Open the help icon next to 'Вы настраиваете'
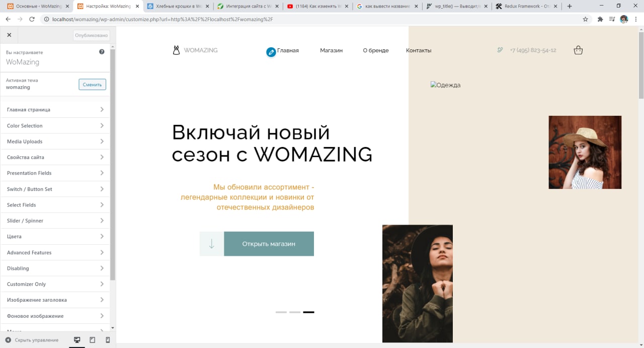The width and height of the screenshot is (644, 348). (x=102, y=52)
